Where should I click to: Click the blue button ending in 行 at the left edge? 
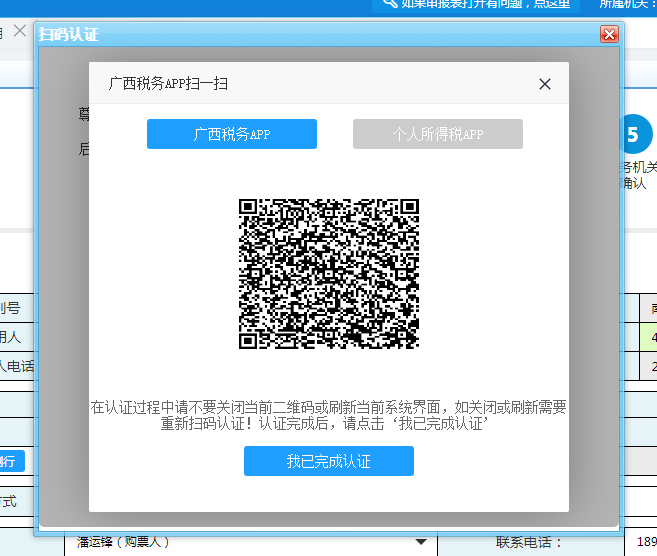(x=12, y=461)
